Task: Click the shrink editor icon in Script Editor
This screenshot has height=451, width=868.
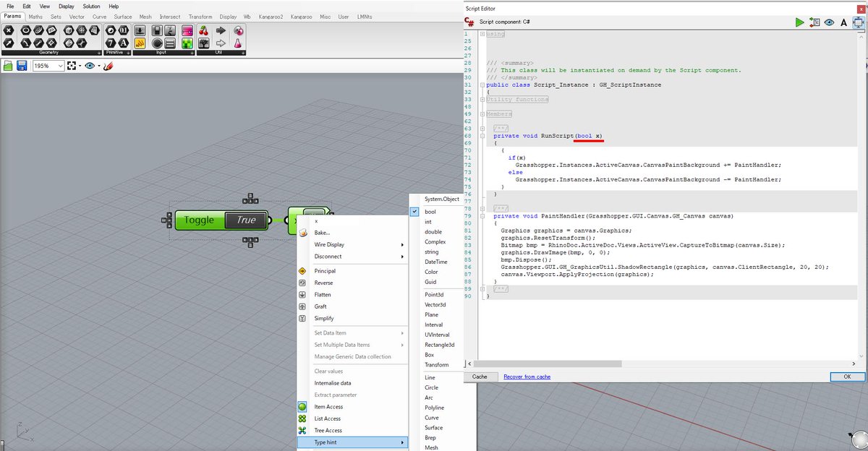Action: pos(858,22)
